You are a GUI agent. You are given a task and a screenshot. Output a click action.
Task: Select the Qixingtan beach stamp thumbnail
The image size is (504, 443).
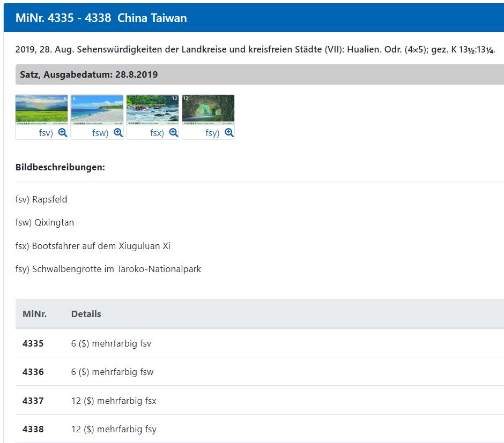coord(97,110)
